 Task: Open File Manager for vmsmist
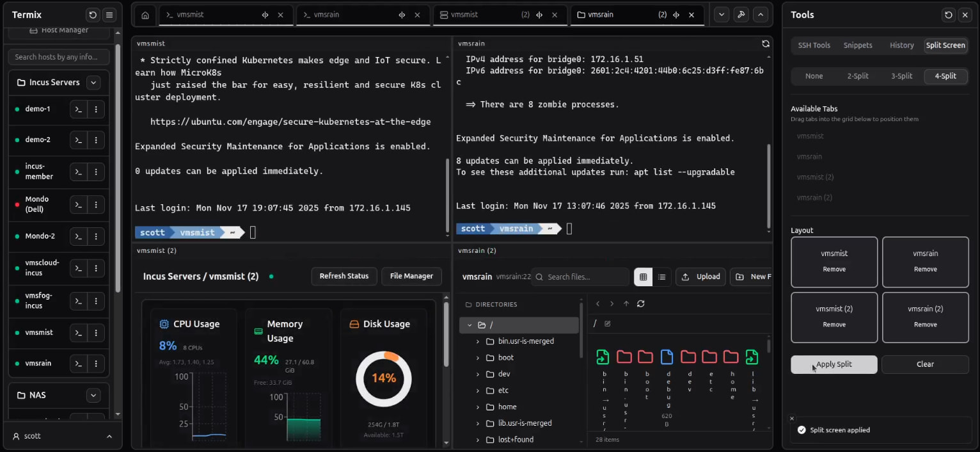(411, 276)
